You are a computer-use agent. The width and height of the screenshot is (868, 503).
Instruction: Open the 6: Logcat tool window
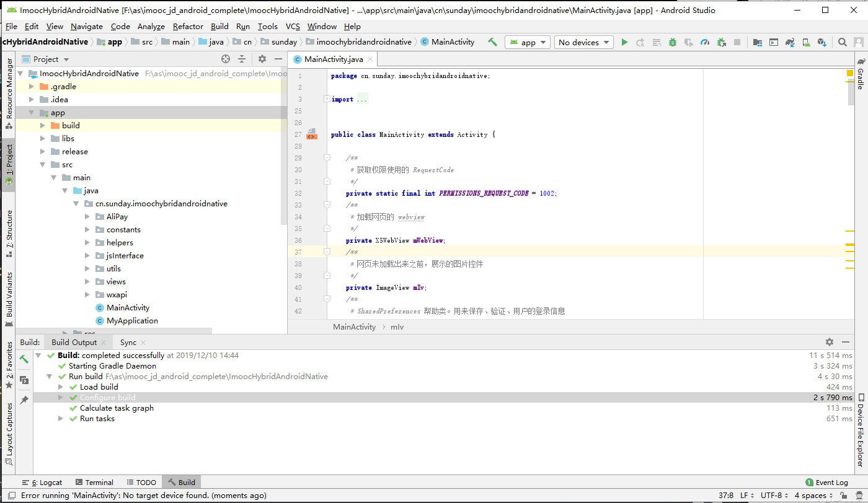pos(42,482)
